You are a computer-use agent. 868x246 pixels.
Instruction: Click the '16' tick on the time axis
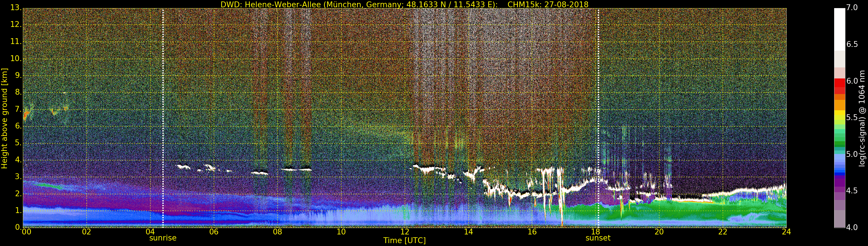pos(532,232)
